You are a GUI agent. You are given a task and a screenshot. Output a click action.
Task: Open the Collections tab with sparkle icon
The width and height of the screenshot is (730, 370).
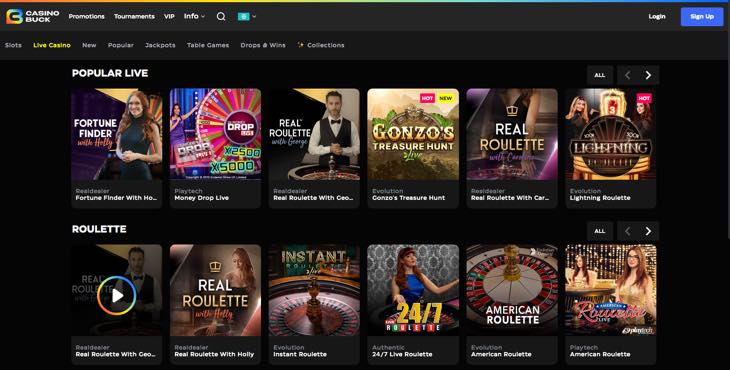click(x=321, y=45)
